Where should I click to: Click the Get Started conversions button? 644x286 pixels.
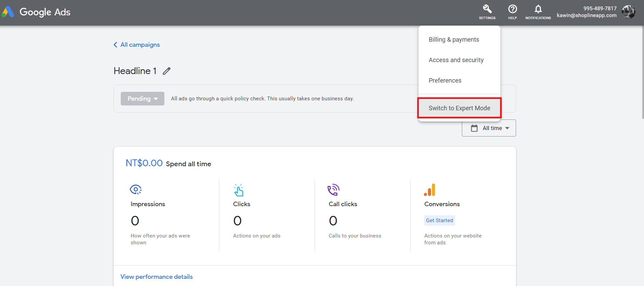coord(440,220)
